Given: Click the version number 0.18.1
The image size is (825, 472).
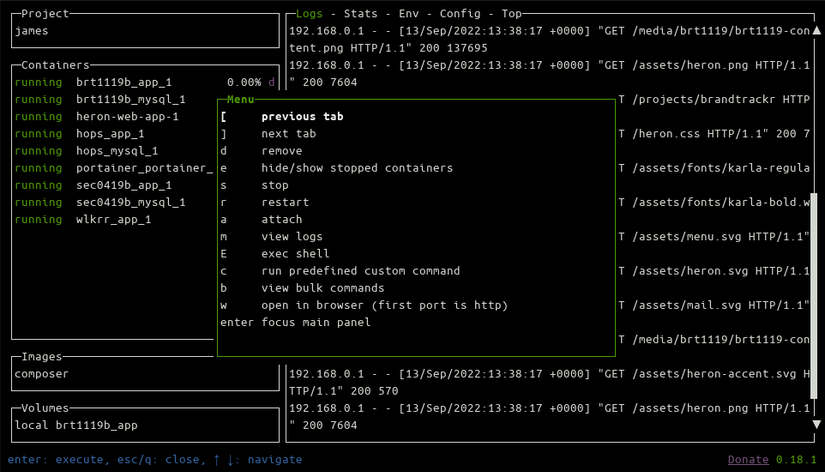Looking at the screenshot, I should pyautogui.click(x=796, y=459).
